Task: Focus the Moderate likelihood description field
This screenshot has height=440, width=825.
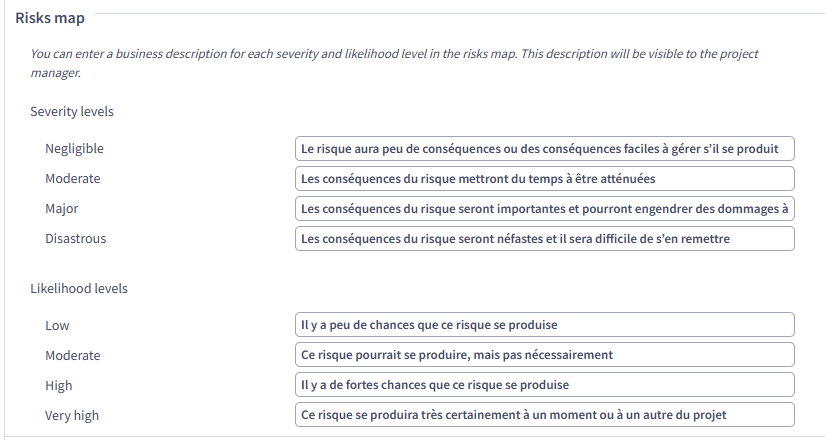Action: 544,355
